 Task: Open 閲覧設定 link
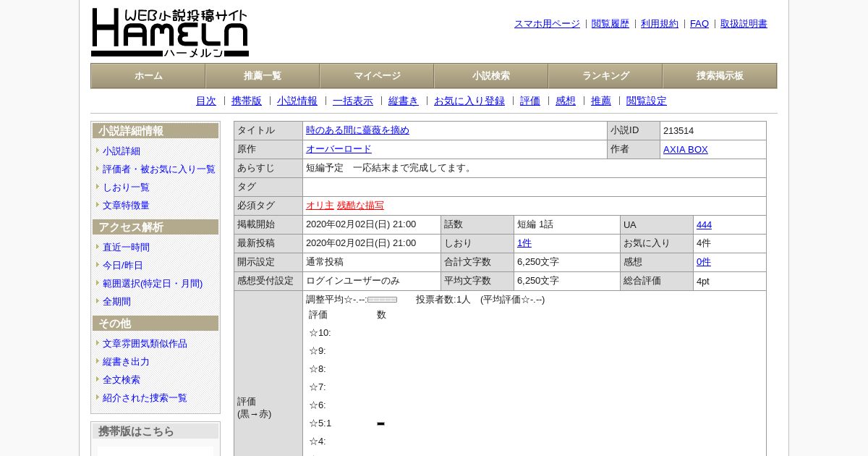[x=647, y=101]
